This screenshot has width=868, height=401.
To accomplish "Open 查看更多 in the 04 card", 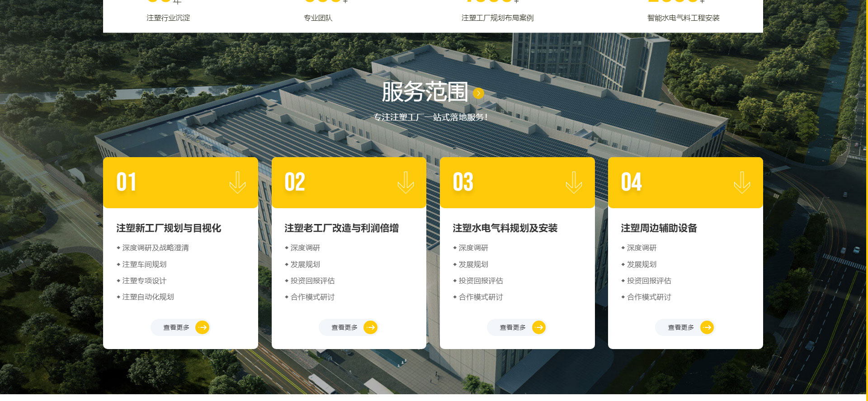I will coord(681,327).
